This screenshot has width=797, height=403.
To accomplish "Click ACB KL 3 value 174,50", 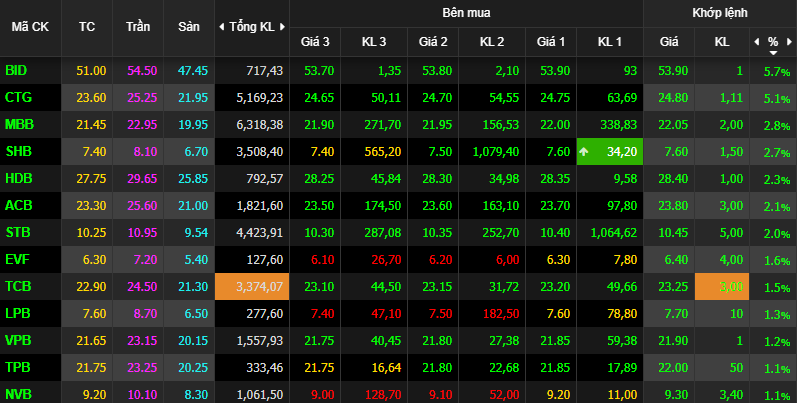I will [383, 206].
